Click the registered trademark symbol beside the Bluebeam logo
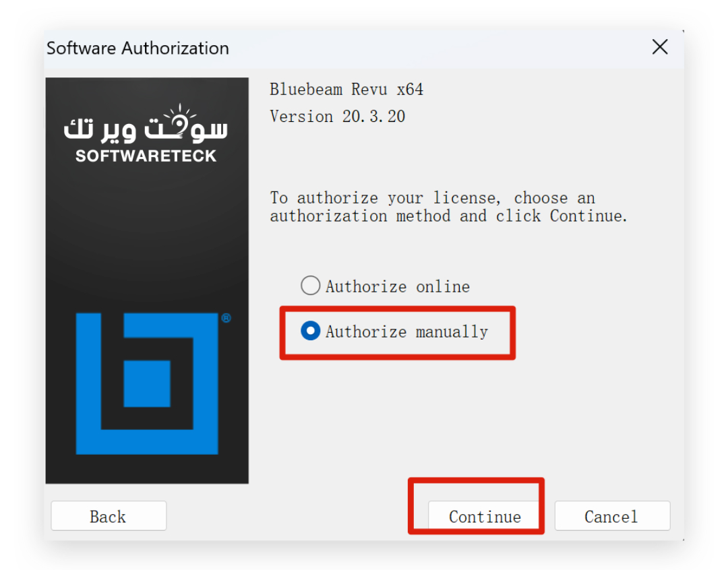This screenshot has height=570, width=728. [x=226, y=318]
